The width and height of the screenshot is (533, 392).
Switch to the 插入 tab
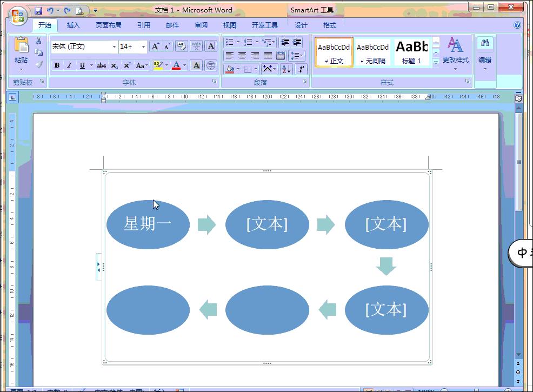[x=73, y=25]
